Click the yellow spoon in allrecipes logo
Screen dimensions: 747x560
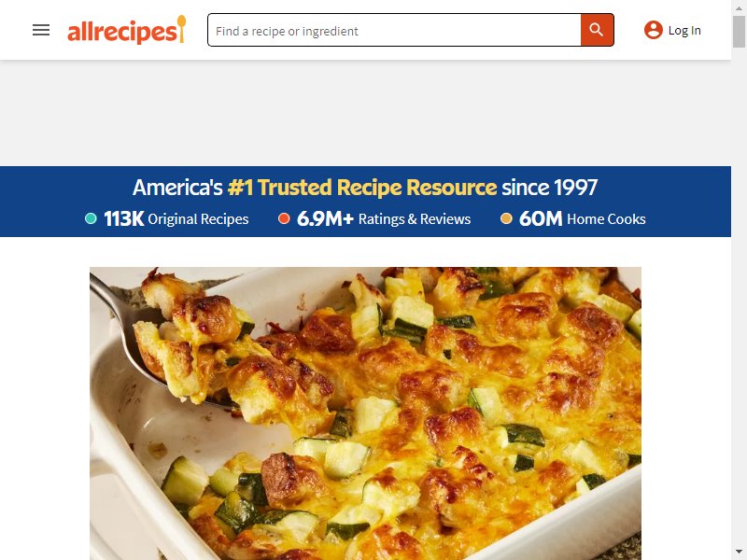pos(181,28)
